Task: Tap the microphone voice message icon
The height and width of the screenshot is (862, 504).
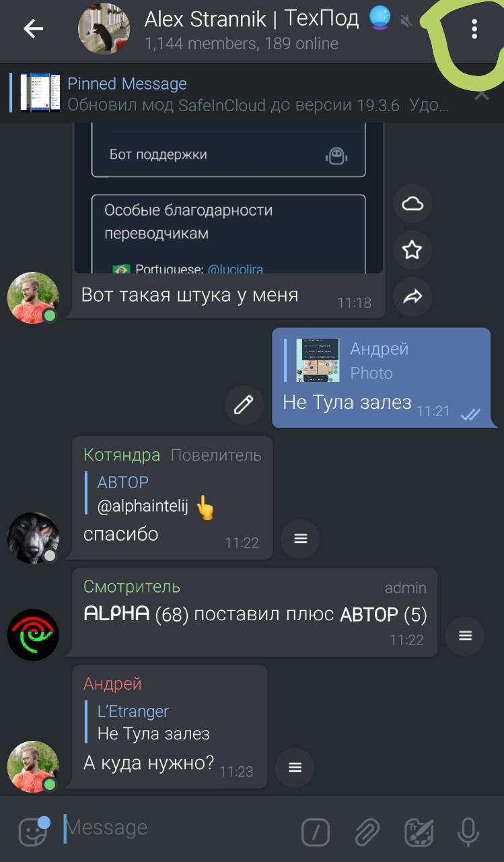Action: click(x=468, y=832)
